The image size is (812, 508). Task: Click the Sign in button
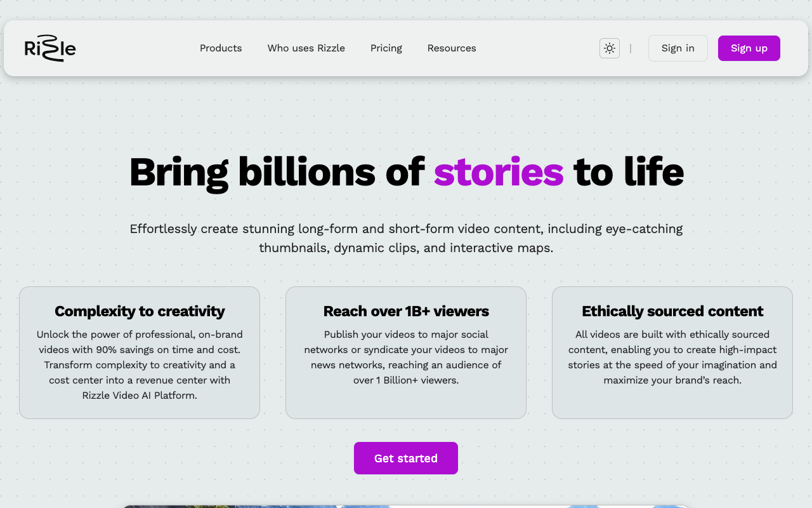point(678,48)
